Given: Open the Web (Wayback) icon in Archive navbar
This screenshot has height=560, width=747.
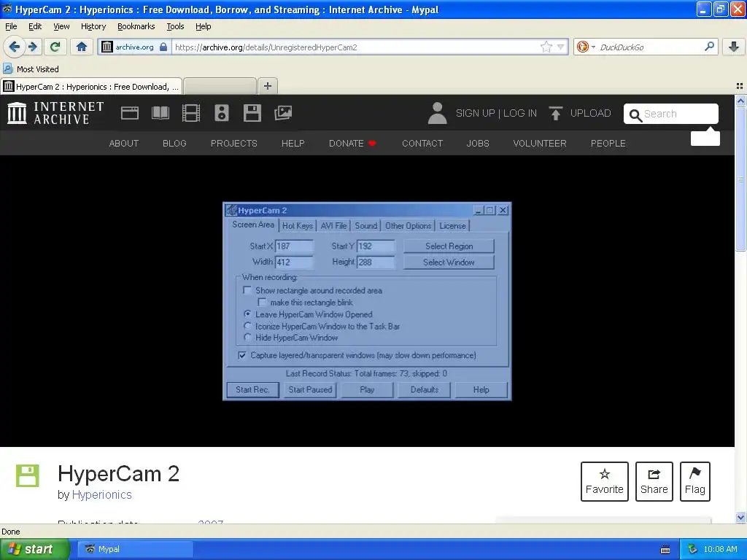Looking at the screenshot, I should [x=130, y=113].
